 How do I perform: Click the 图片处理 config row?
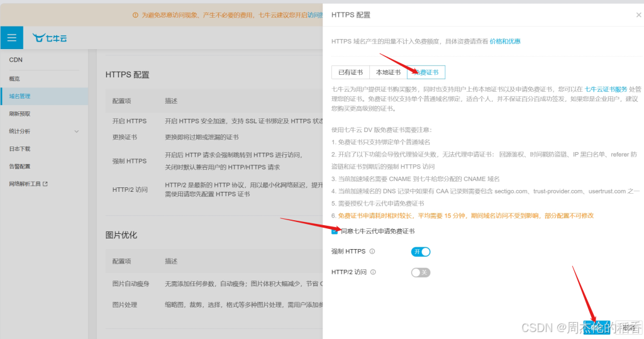(x=214, y=304)
